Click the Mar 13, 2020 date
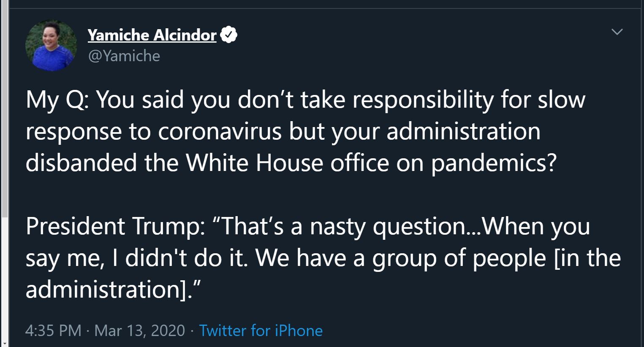Screen dimensions: 644x347 coord(139,330)
